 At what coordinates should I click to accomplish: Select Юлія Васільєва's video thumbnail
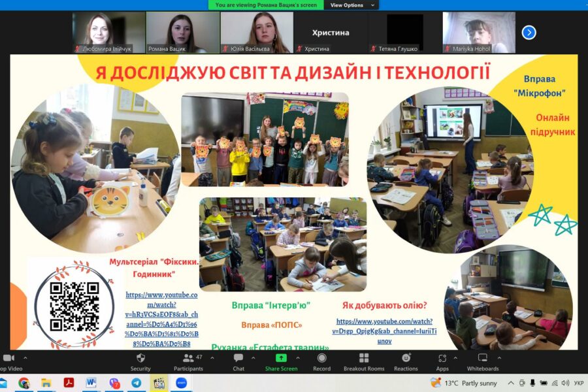tap(256, 32)
